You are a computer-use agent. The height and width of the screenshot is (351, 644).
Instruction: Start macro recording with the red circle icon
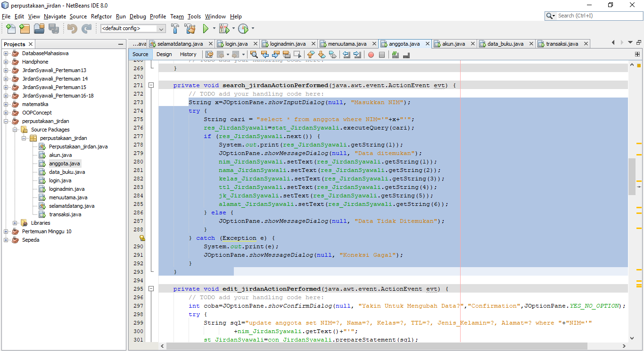pyautogui.click(x=371, y=54)
